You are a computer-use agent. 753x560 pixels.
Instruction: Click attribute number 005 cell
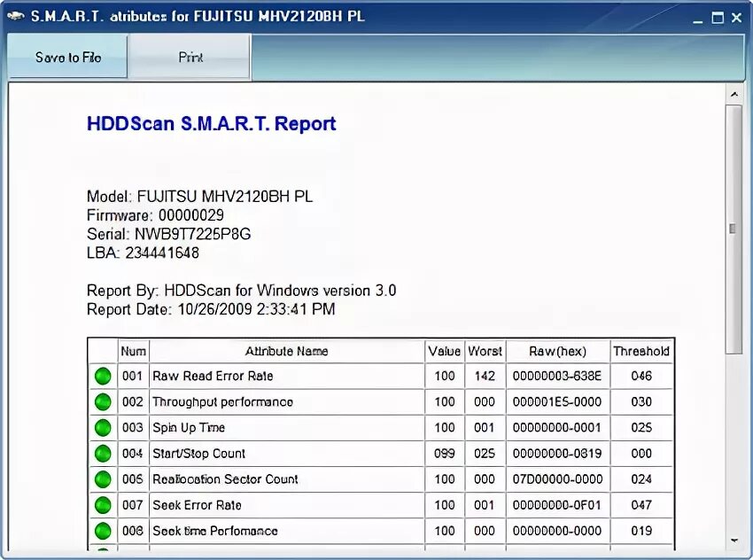tap(133, 479)
